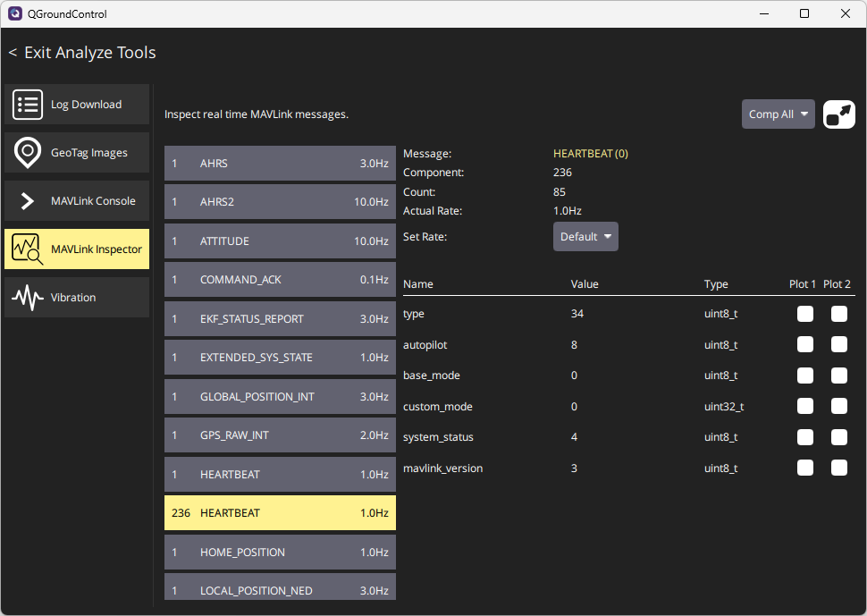Switch to the Vibration tab

(77, 298)
